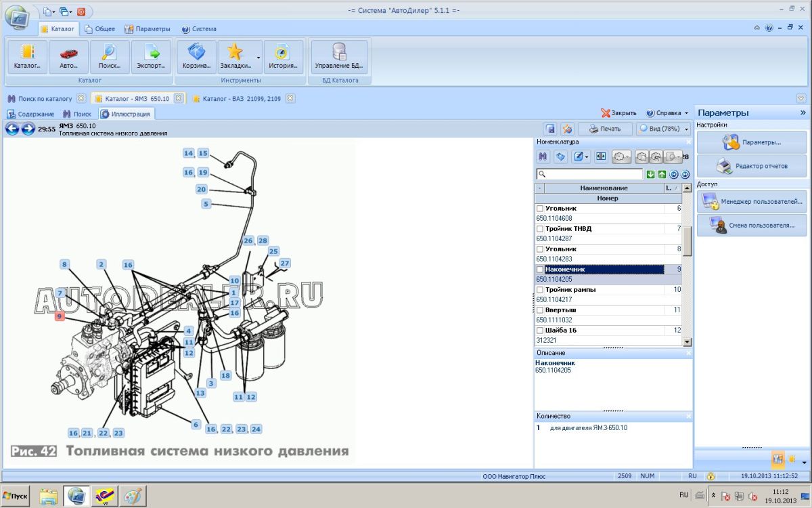Select callout number 20 on the illustration

point(202,190)
